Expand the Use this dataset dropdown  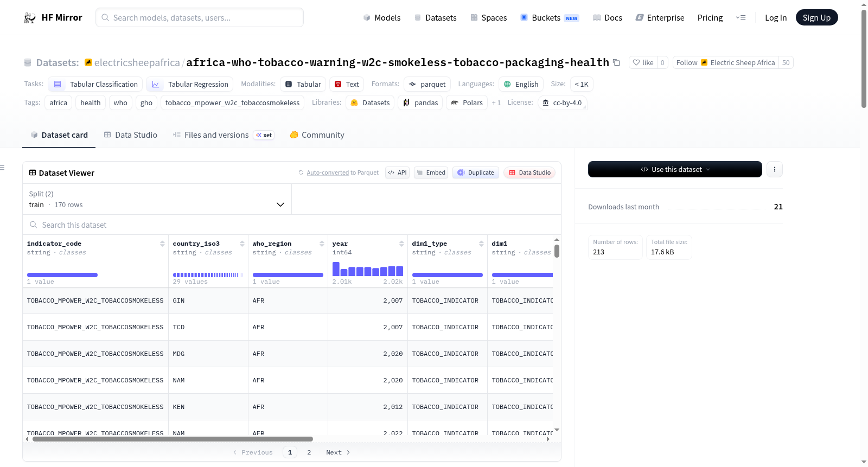click(675, 169)
